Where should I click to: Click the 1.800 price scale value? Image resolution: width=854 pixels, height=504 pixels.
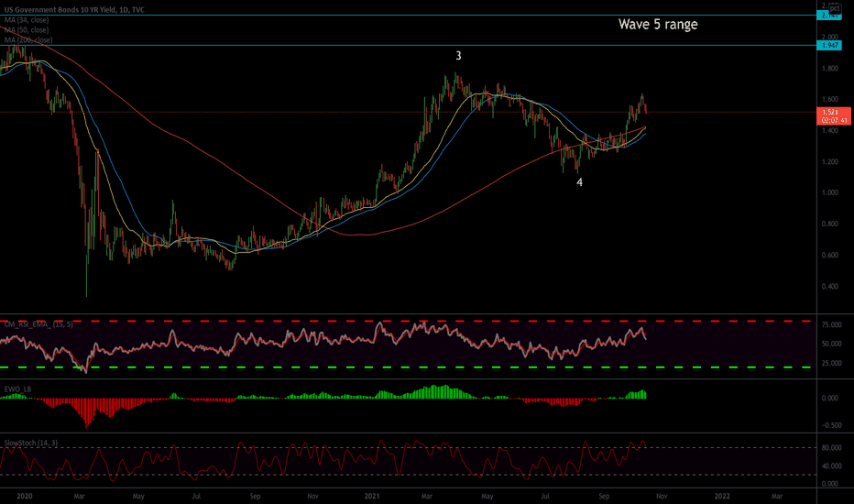click(x=830, y=69)
